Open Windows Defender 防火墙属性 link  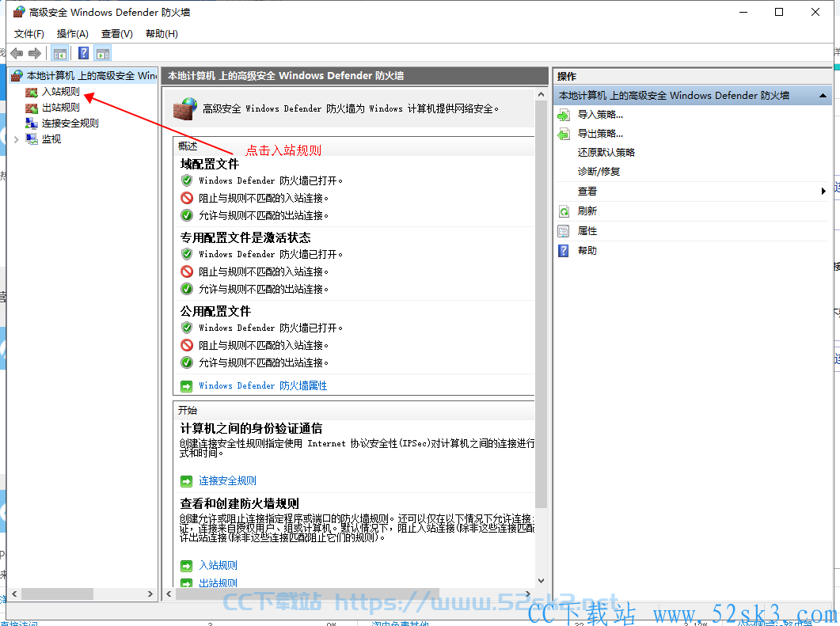263,385
